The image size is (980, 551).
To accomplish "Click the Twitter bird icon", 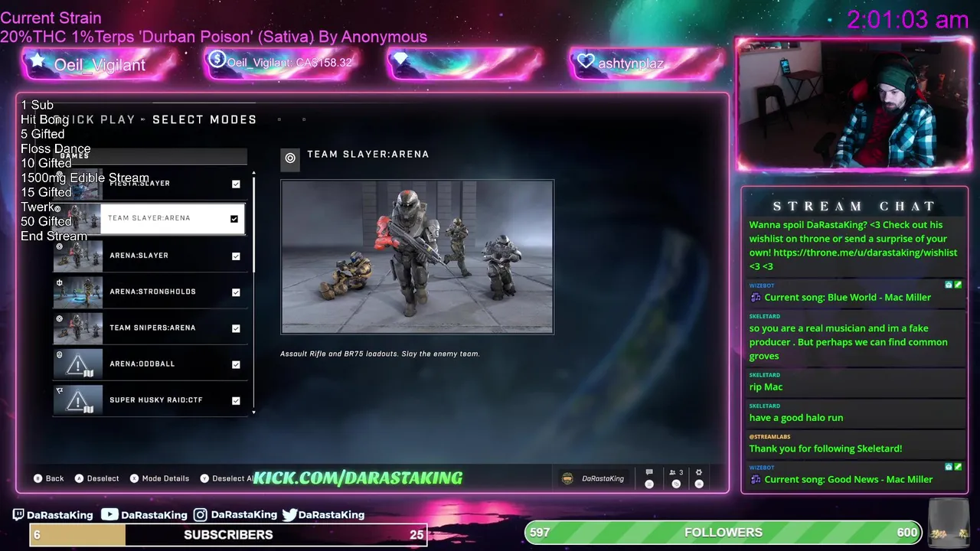I will click(x=289, y=515).
